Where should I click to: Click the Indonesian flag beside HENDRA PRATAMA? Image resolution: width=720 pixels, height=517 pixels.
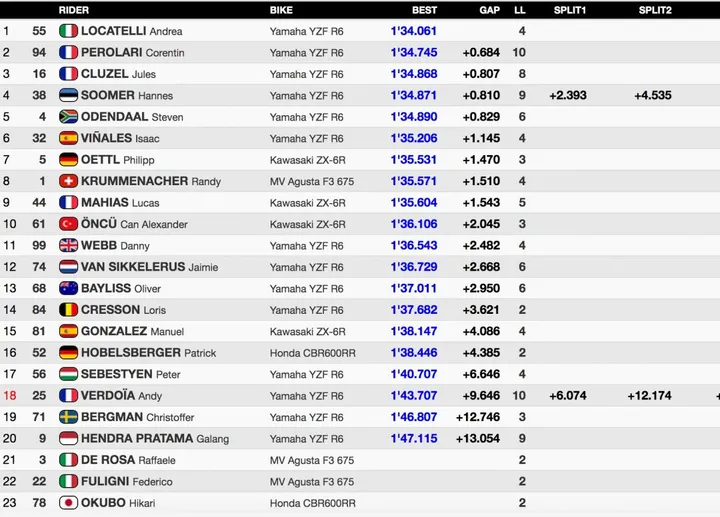68,438
